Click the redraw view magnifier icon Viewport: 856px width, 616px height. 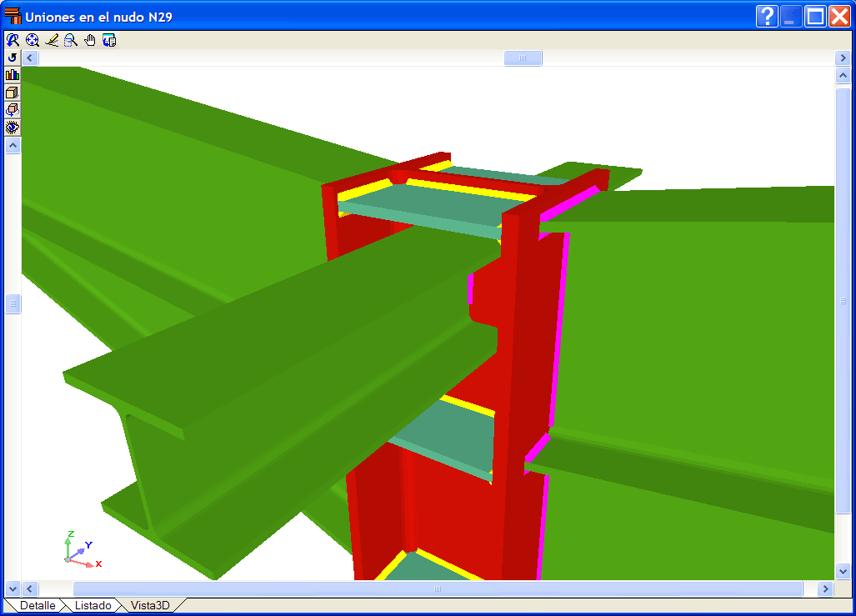pyautogui.click(x=13, y=40)
